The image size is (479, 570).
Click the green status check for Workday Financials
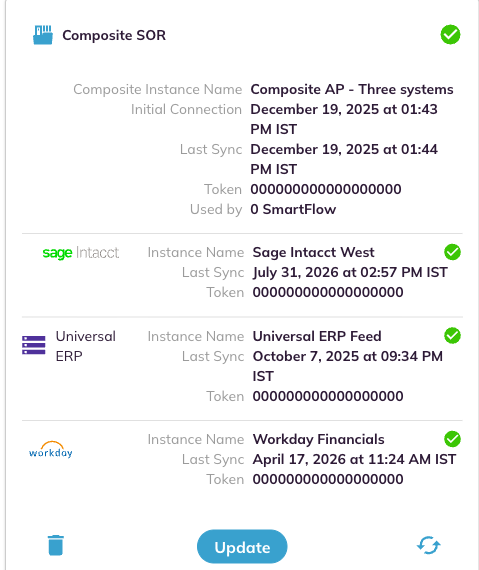(452, 439)
